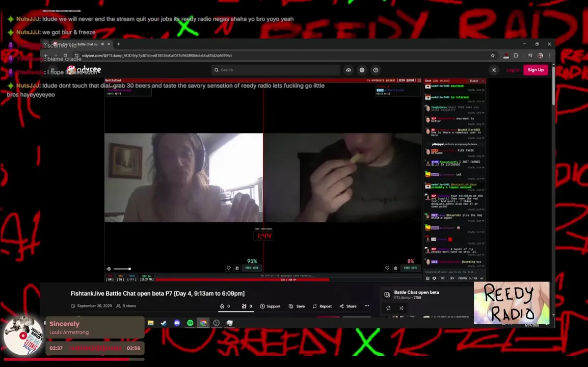
Task: Click the song waveform progress bar
Action: point(95,348)
